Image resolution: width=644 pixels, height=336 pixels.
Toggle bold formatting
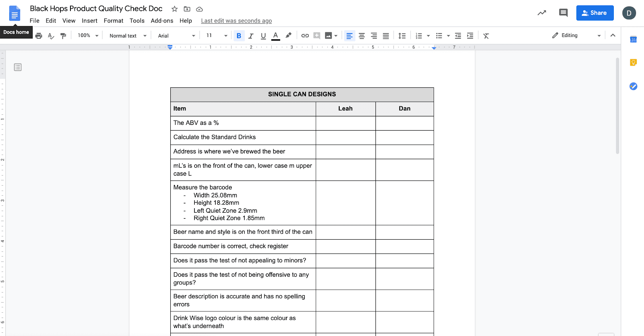coord(239,36)
